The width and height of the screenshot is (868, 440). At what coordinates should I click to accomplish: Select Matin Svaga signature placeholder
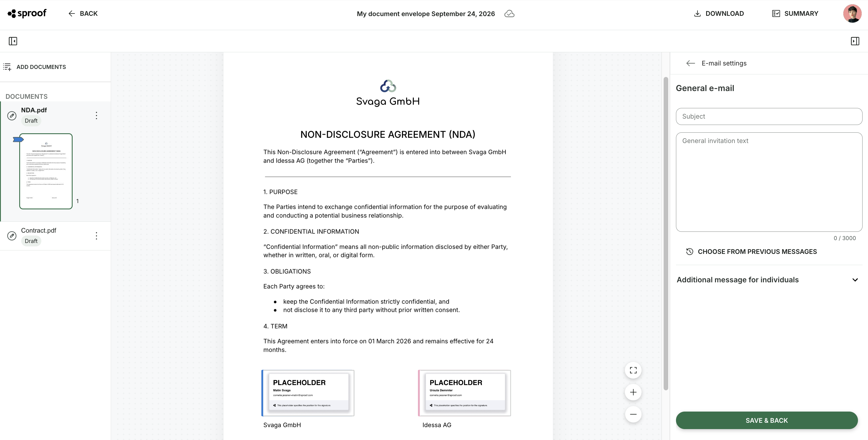[308, 393]
